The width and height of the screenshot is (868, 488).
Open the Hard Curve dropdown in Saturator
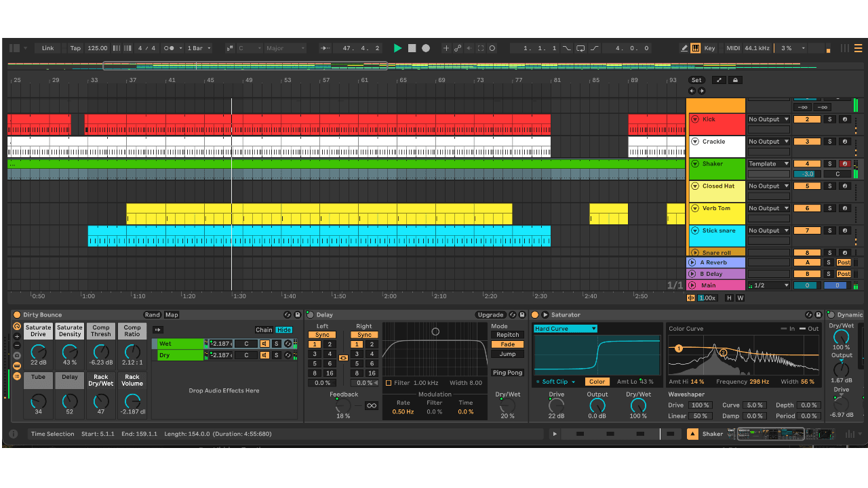tap(565, 329)
